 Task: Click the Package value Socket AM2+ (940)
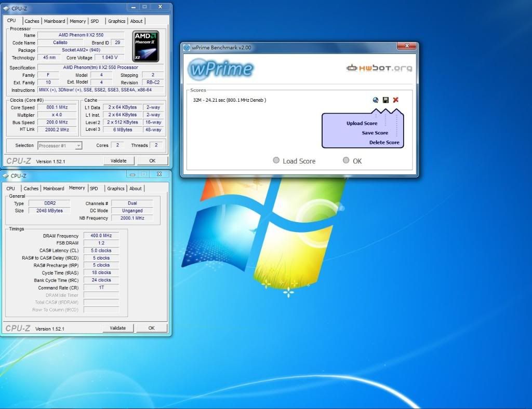point(81,50)
